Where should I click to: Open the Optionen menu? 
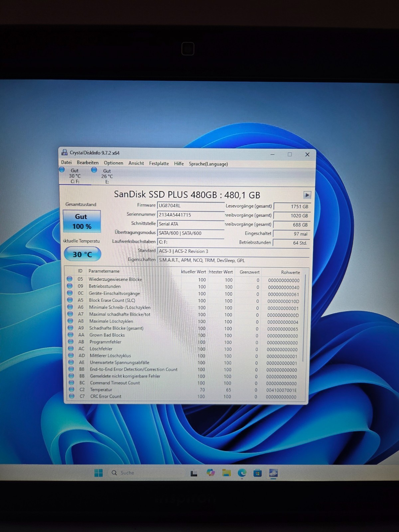113,163
